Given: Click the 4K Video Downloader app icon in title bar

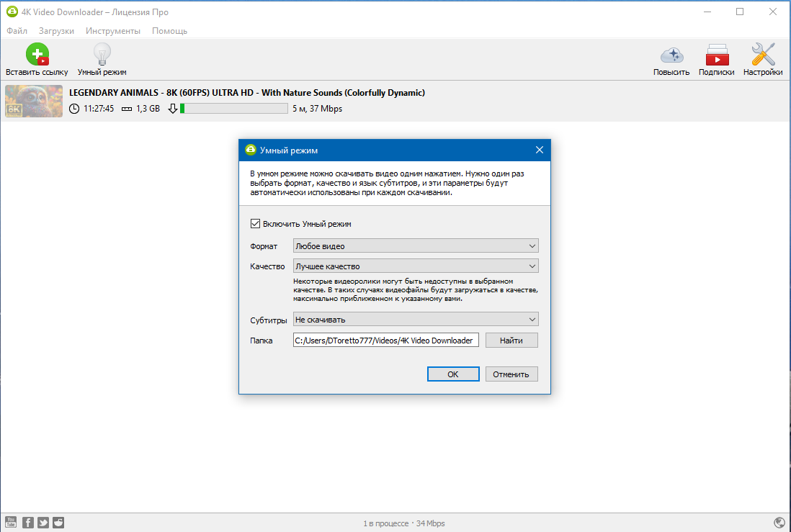Looking at the screenshot, I should (x=12, y=12).
